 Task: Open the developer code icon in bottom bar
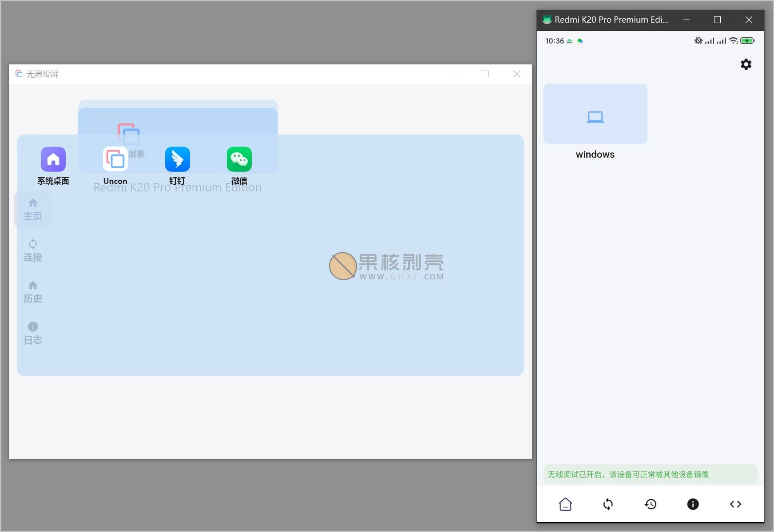(735, 504)
